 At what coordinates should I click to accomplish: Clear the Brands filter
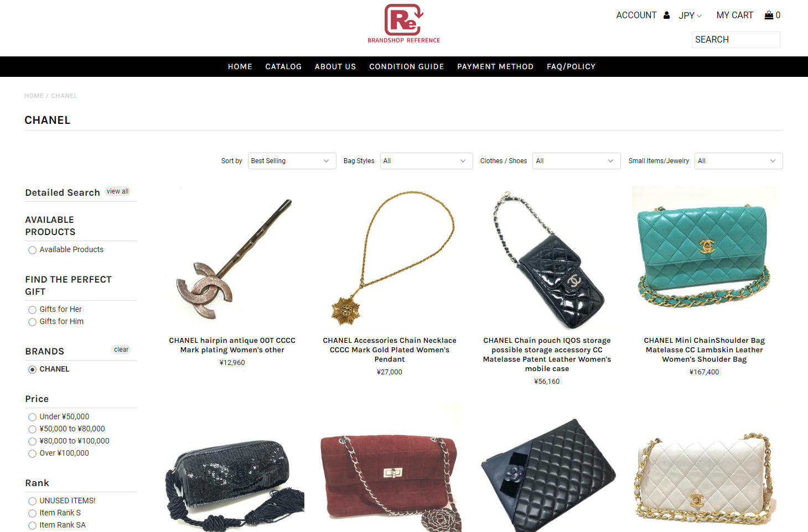(121, 350)
